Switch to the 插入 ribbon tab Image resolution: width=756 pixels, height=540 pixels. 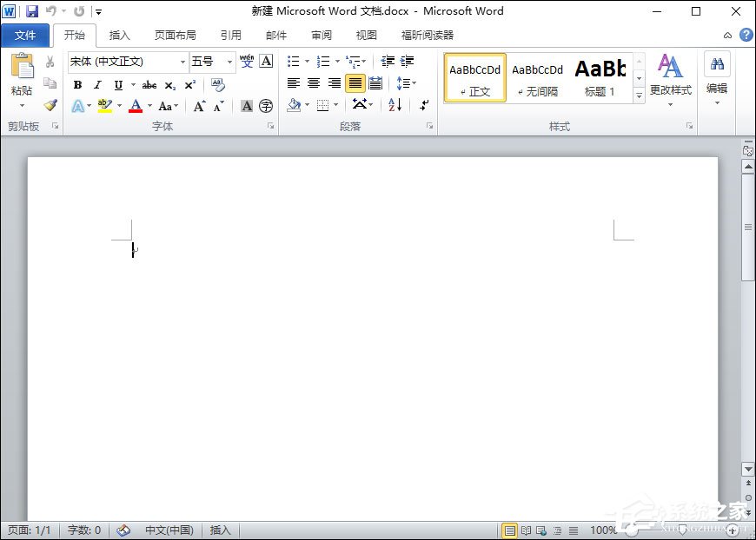click(119, 36)
